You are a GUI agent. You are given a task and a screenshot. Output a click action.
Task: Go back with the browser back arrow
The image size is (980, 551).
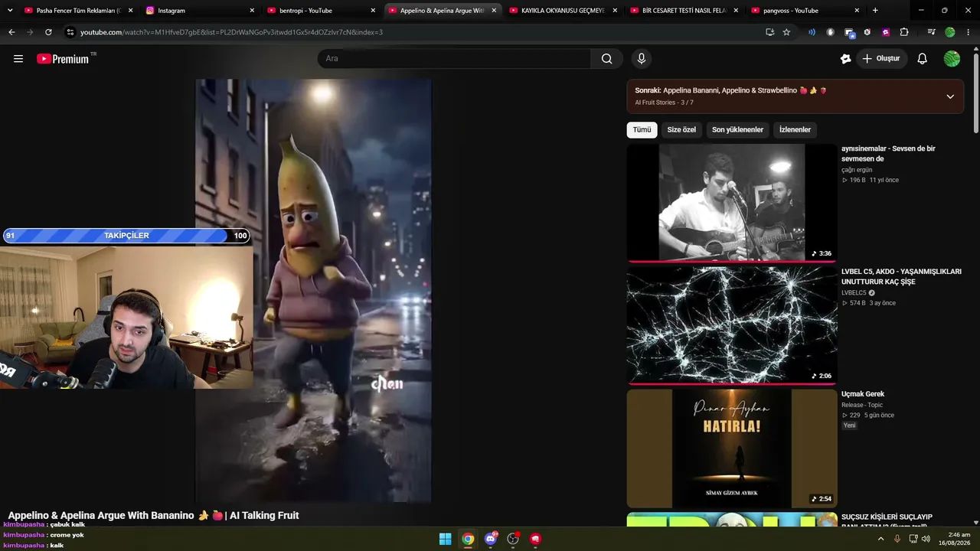[11, 32]
